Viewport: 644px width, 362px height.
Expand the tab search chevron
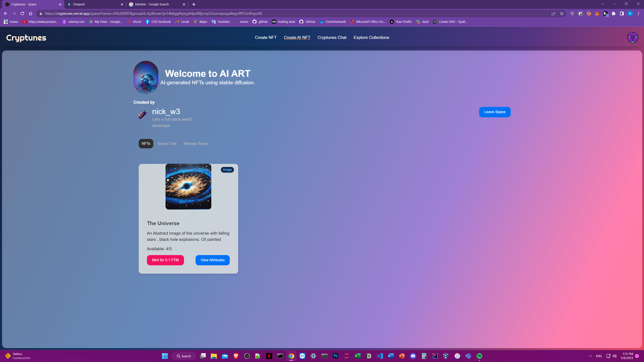pyautogui.click(x=602, y=4)
